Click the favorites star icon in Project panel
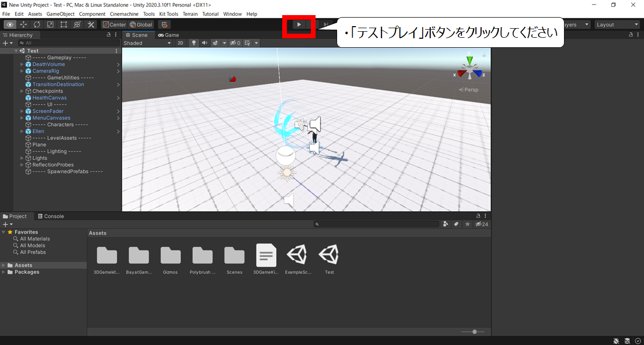644x345 pixels. [467, 224]
